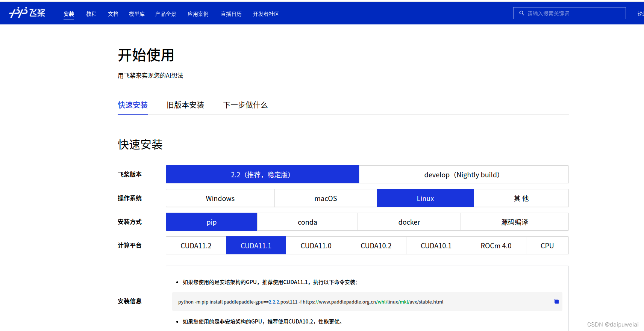This screenshot has width=644, height=331.
Task: Pick CPU compute platform
Action: pos(547,245)
